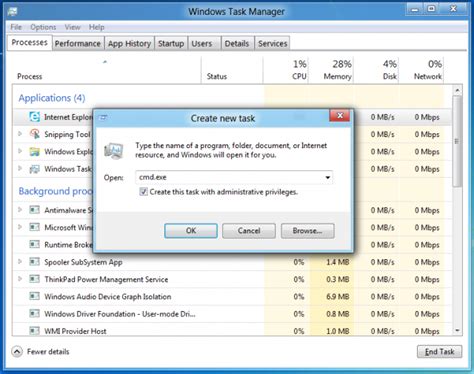This screenshot has width=474, height=374.
Task: Open the File menu
Action: [x=16, y=27]
